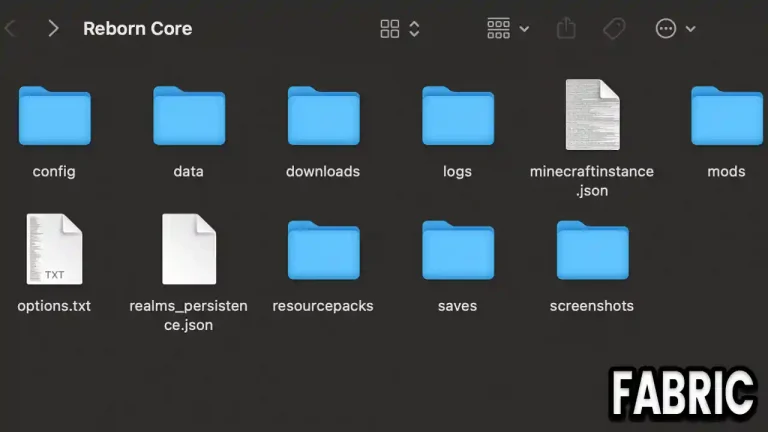Select the realms_persistence.json file icon
The height and width of the screenshot is (432, 768).
189,249
